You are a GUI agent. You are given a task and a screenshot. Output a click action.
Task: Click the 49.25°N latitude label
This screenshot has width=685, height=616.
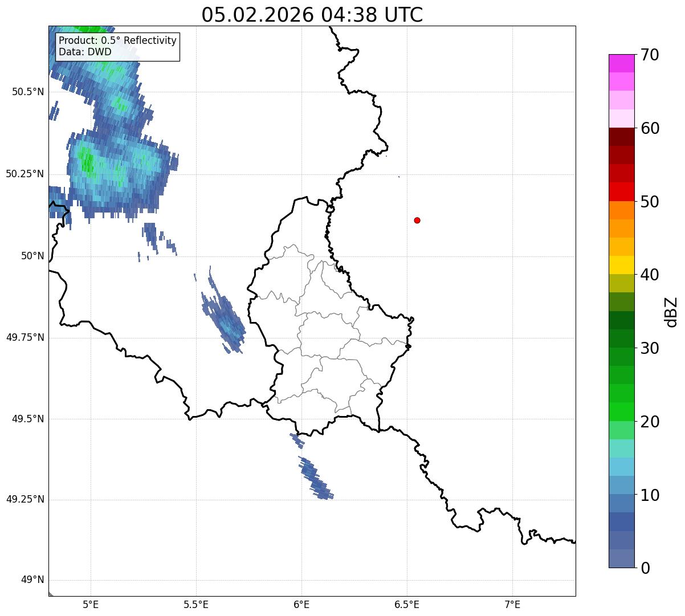[x=25, y=499]
